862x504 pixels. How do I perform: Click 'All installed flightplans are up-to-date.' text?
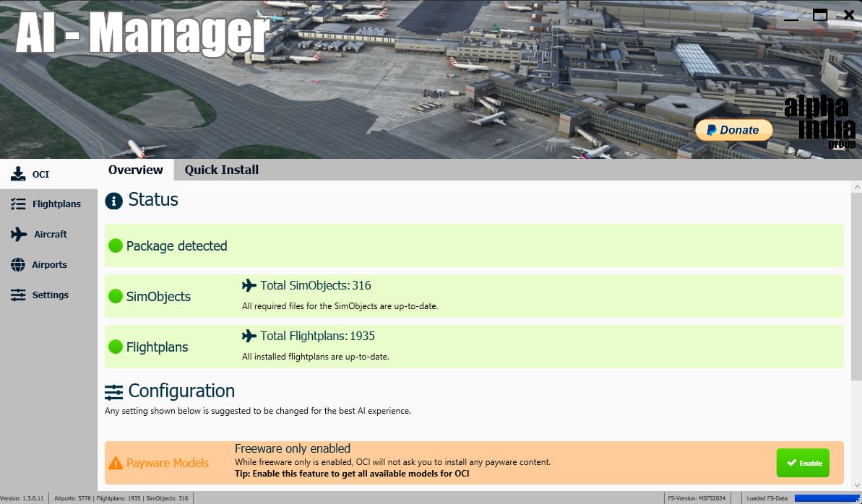(316, 357)
